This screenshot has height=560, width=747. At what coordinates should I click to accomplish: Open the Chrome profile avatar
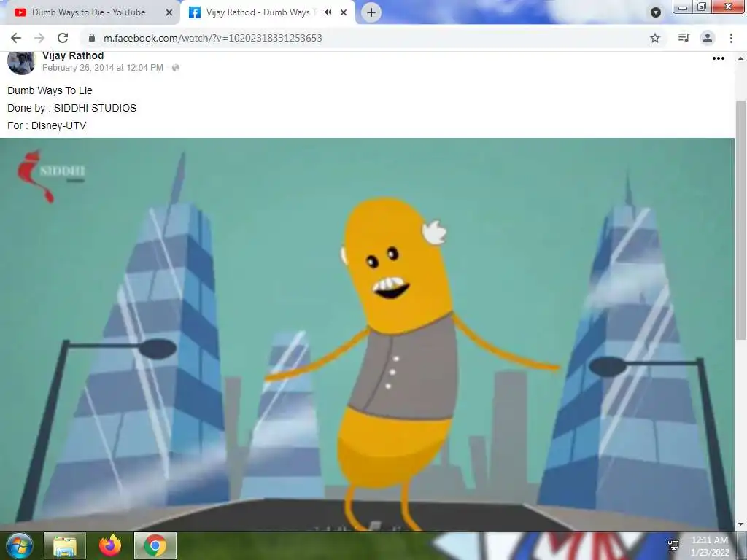pyautogui.click(x=708, y=38)
